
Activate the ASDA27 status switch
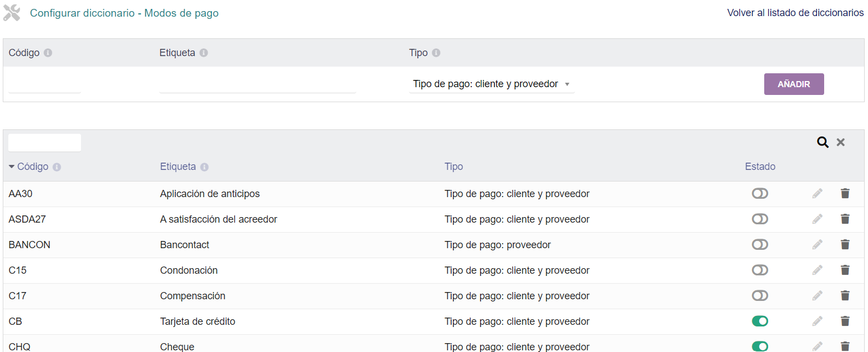[760, 219]
